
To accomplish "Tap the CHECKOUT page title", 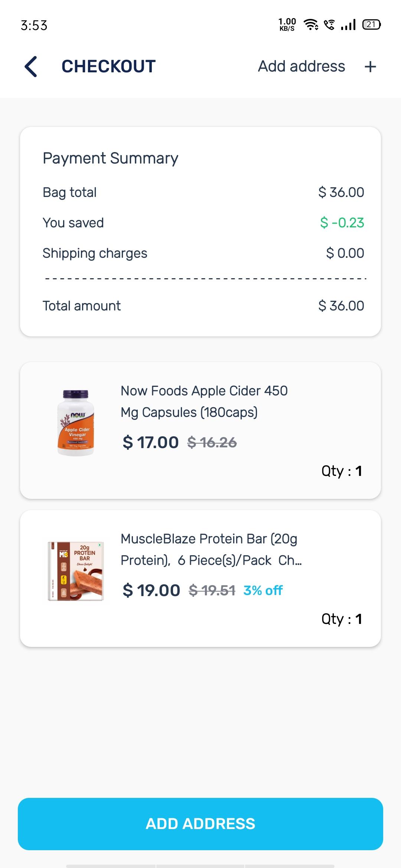I will coord(108,66).
